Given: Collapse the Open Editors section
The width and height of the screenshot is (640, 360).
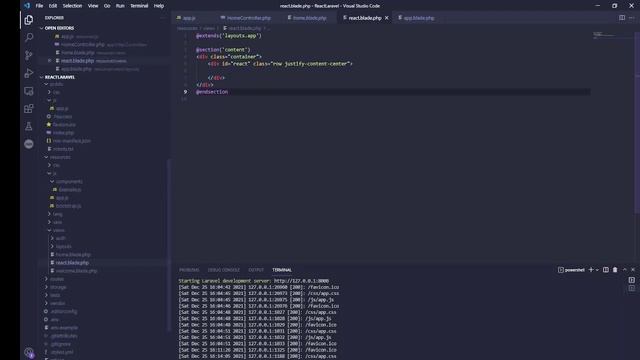Looking at the screenshot, I should [59, 28].
